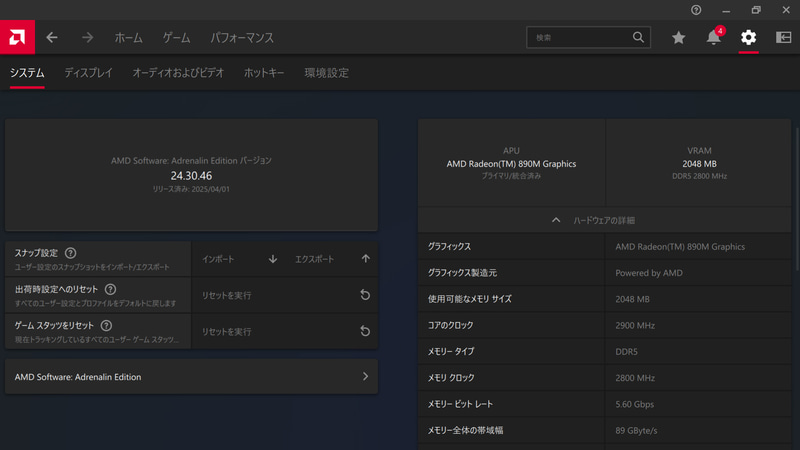Go back with the left arrow
Viewport: 800px width, 450px height.
tap(52, 37)
